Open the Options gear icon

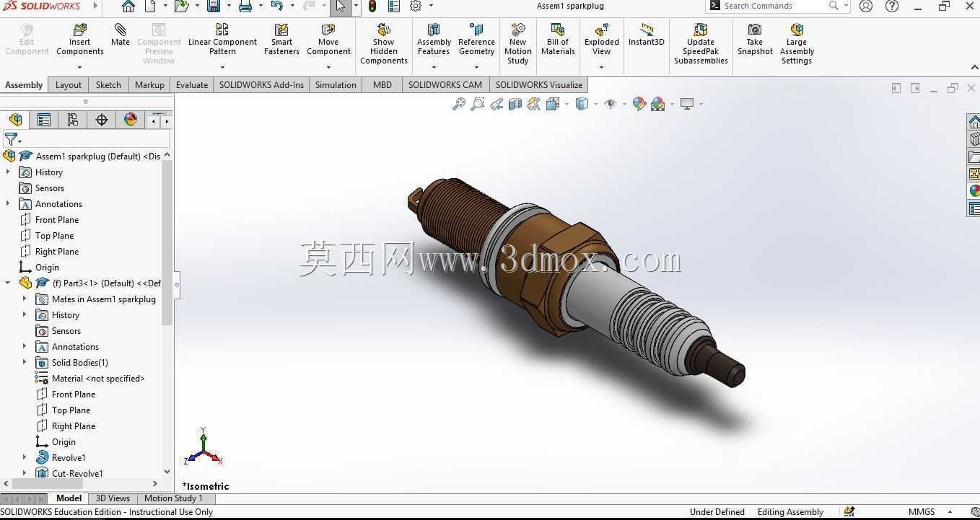coord(416,6)
